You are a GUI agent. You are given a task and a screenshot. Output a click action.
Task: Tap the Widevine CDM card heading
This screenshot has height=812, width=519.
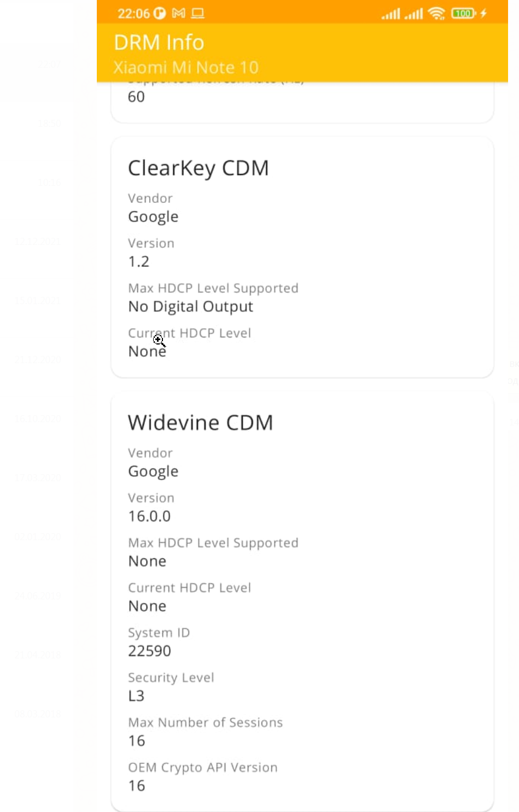(200, 423)
